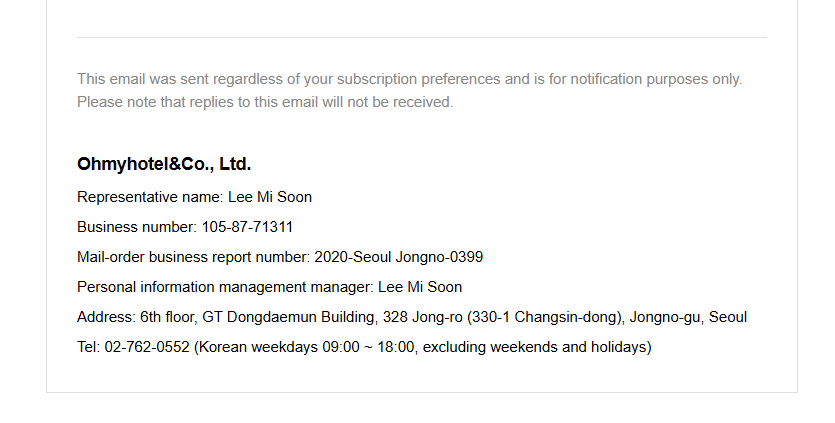Image resolution: width=835 pixels, height=423 pixels.
Task: Click the "Address:" label
Action: pos(106,317)
